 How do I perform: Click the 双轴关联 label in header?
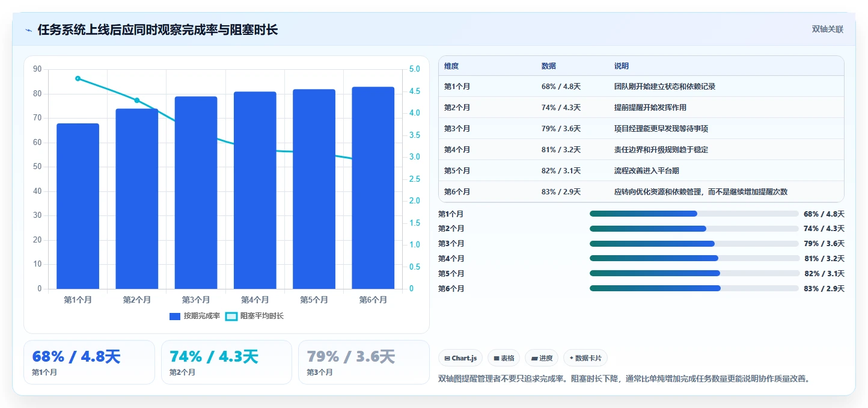(828, 29)
